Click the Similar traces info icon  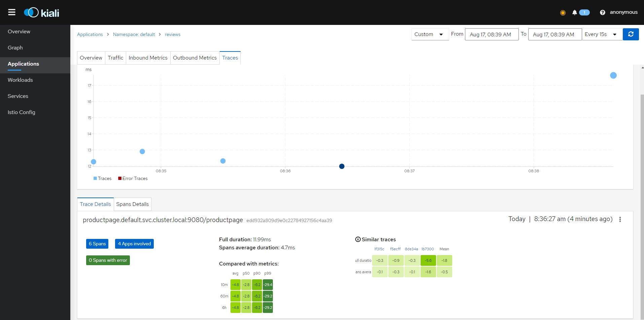tap(358, 240)
